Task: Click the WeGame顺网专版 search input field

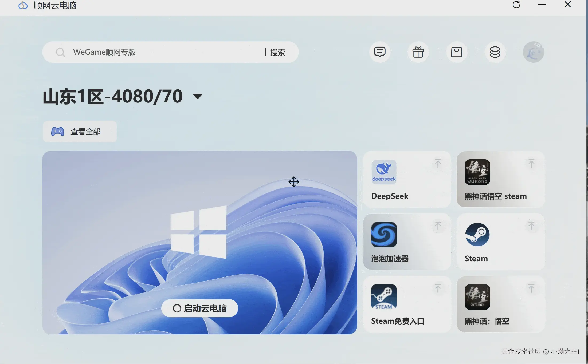Action: coord(160,52)
